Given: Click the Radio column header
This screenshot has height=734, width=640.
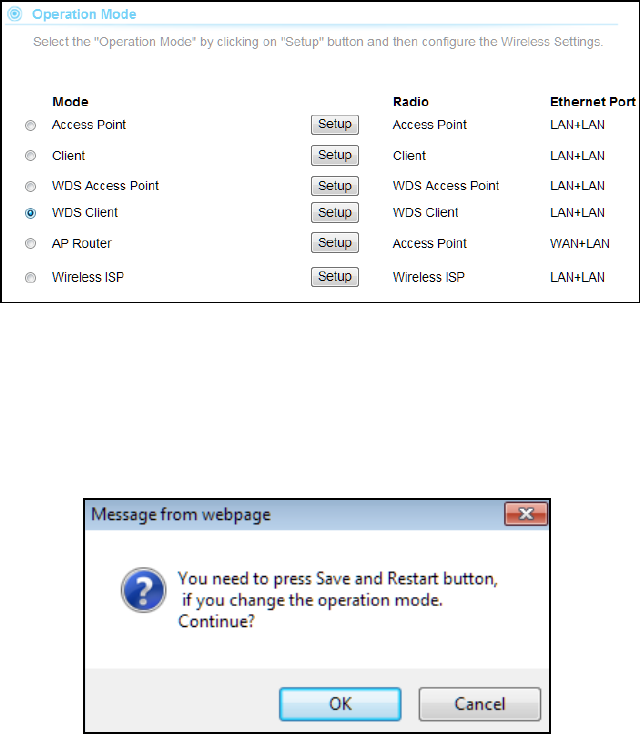Looking at the screenshot, I should click(411, 102).
